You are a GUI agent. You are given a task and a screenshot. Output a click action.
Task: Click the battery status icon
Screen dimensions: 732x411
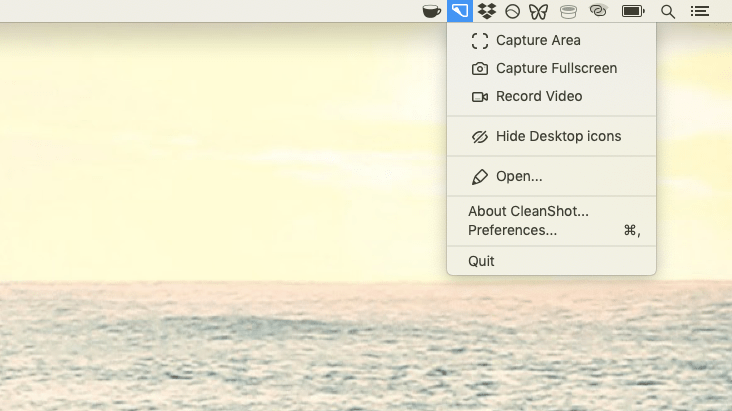point(633,11)
